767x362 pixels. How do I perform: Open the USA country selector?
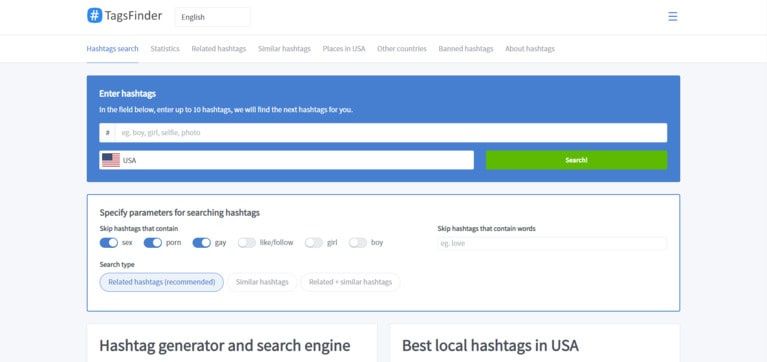click(x=286, y=160)
